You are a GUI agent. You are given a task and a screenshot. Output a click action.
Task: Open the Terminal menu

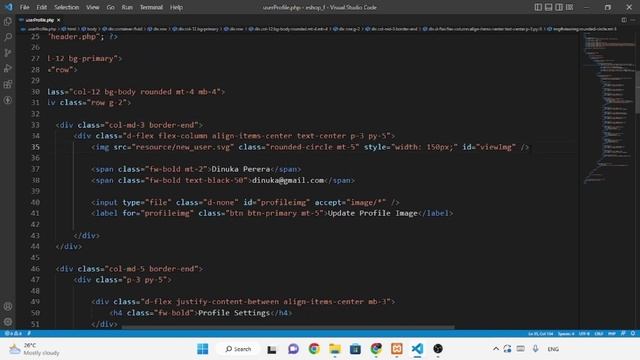point(151,7)
